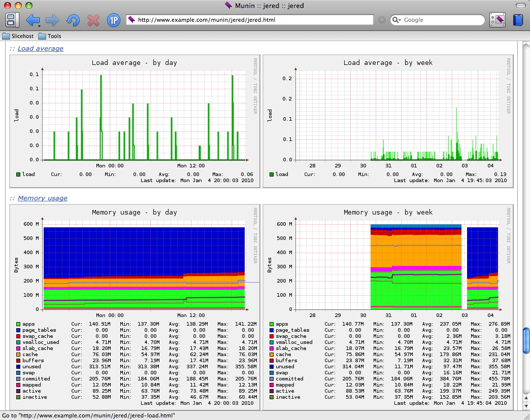Reload the page with the refresh icon

[x=73, y=20]
